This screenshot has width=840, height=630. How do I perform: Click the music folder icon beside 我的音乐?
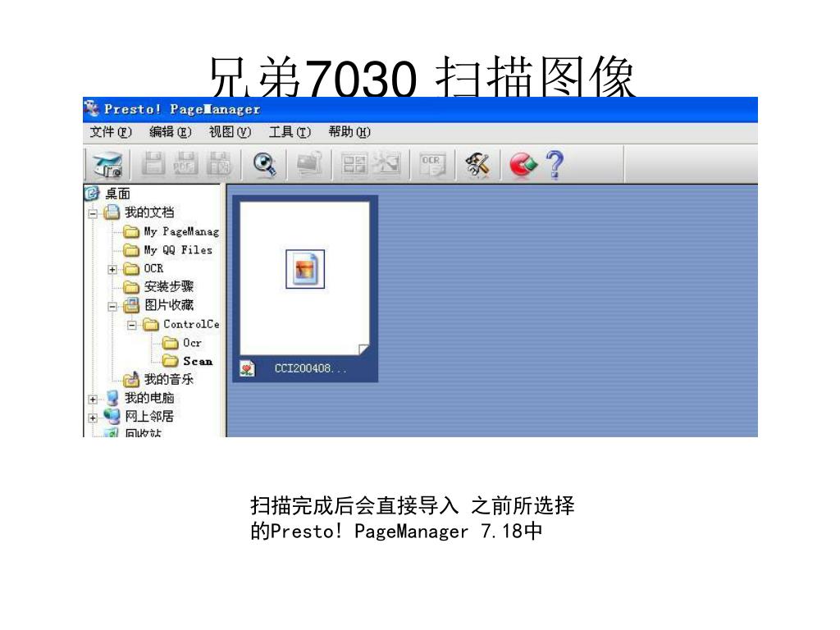click(x=131, y=379)
